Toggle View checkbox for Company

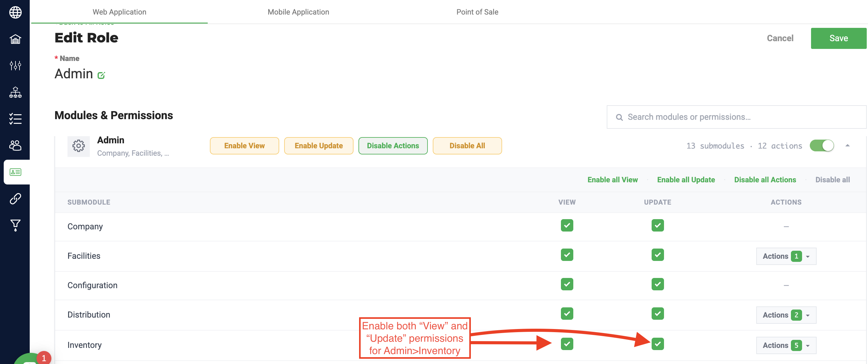pos(567,225)
